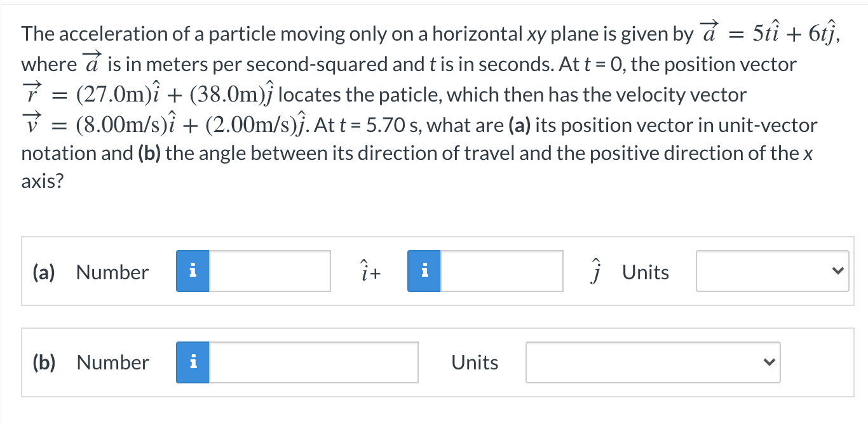This screenshot has height=424, width=868.
Task: Open the Units dropdown for part (b)
Action: [653, 362]
